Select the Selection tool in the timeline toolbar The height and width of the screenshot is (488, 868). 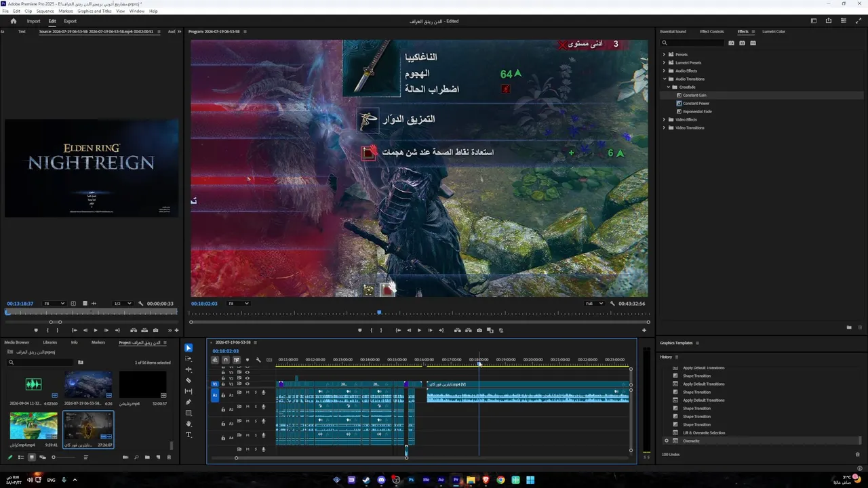click(189, 348)
